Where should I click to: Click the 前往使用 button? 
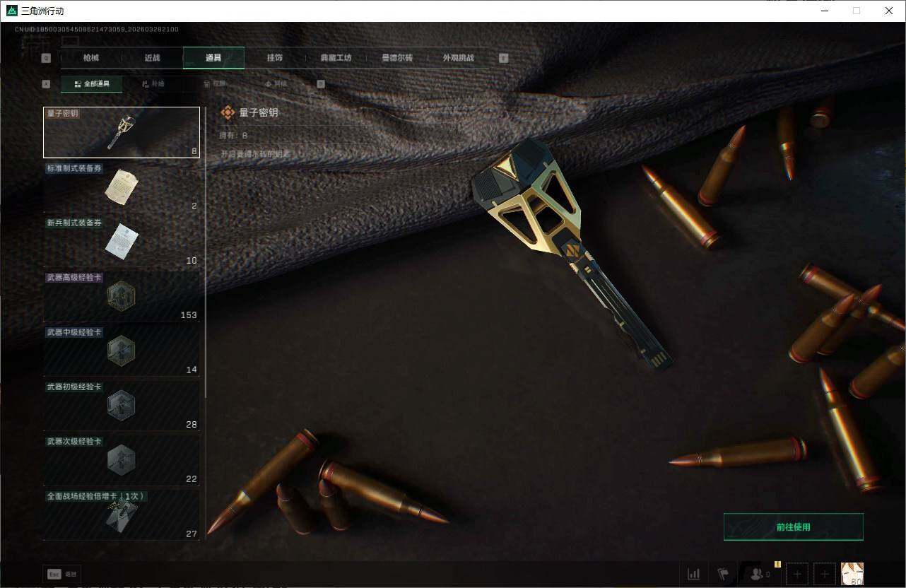coord(794,527)
